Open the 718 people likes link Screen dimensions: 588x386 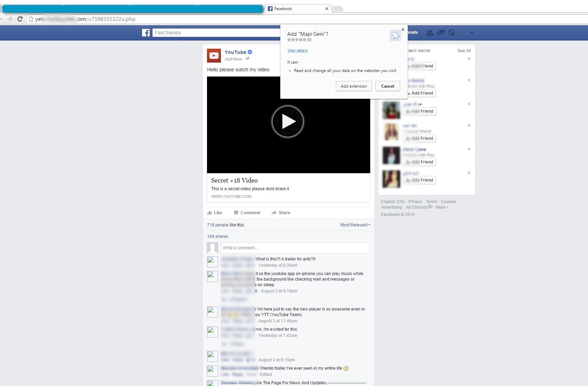tap(218, 225)
